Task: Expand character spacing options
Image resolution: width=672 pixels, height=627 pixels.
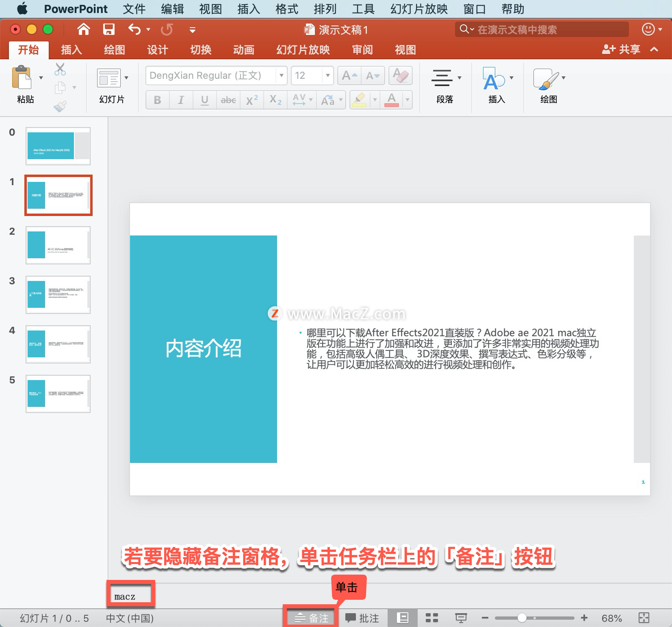Action: [x=311, y=100]
